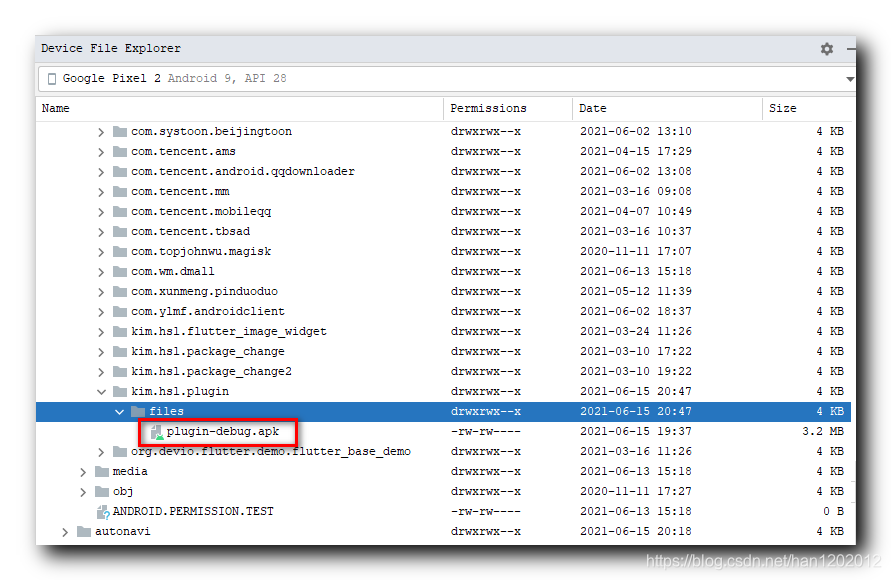
Task: Expand the com.tencent.mm folder
Action: [x=101, y=192]
